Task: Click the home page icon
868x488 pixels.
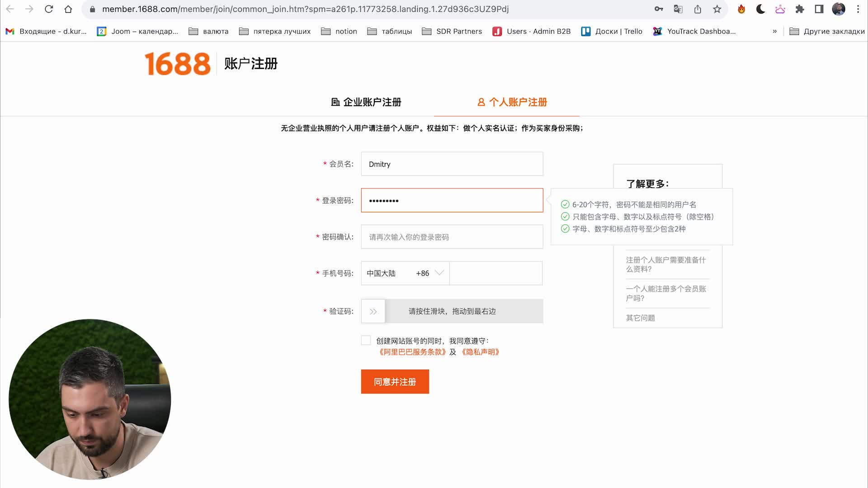Action: click(68, 9)
